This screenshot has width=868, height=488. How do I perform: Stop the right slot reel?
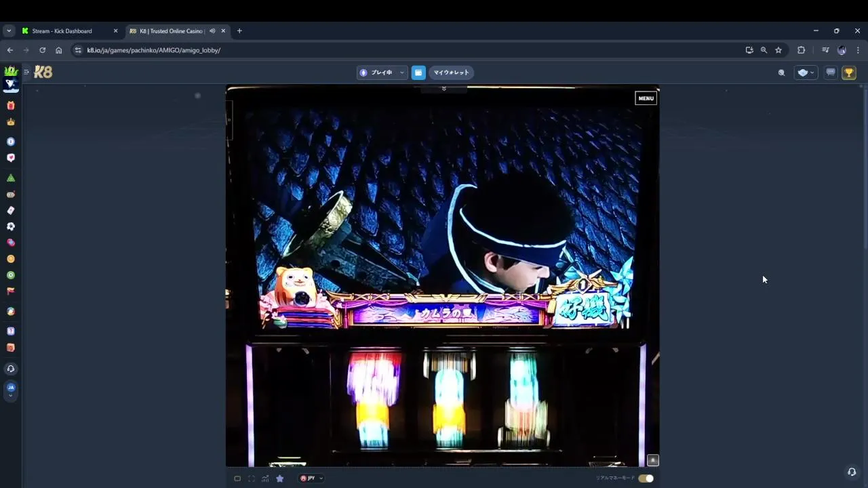tap(525, 400)
